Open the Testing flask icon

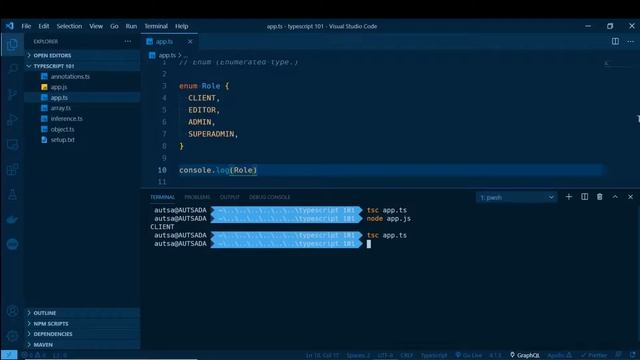tap(12, 195)
